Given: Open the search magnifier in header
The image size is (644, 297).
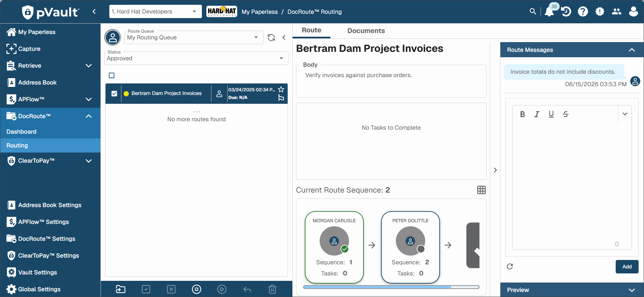Looking at the screenshot, I should 533,11.
